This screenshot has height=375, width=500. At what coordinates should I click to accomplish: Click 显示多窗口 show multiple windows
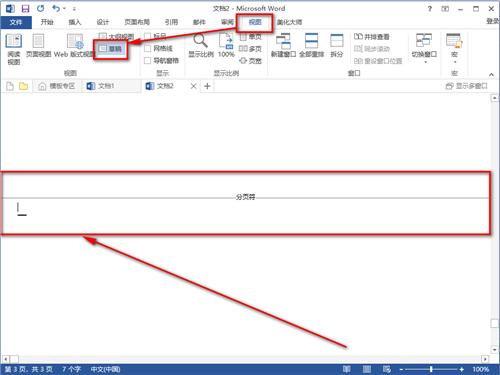(x=466, y=86)
